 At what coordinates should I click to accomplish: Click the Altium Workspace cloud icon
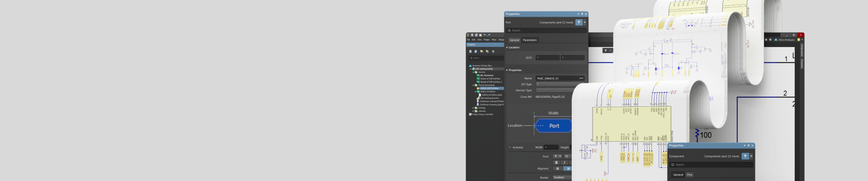click(776, 40)
